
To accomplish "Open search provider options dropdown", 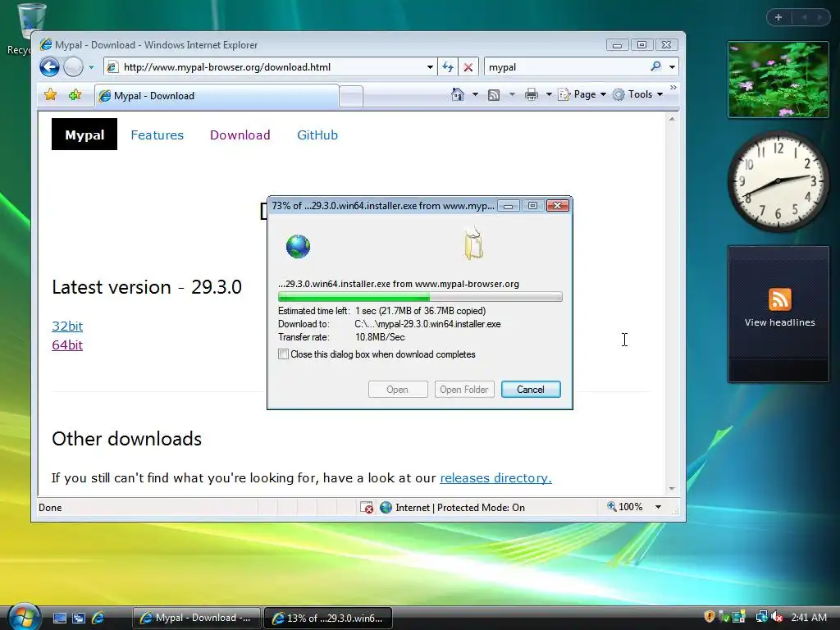I will [x=672, y=67].
